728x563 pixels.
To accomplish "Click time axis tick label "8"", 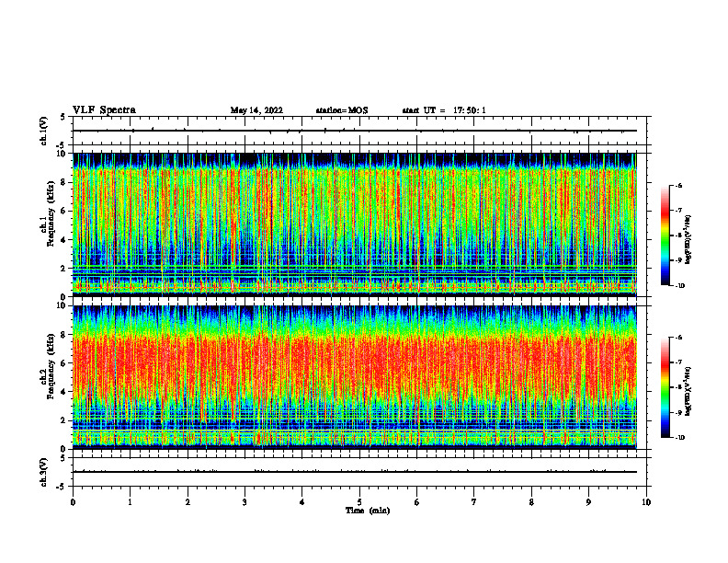I will [531, 502].
